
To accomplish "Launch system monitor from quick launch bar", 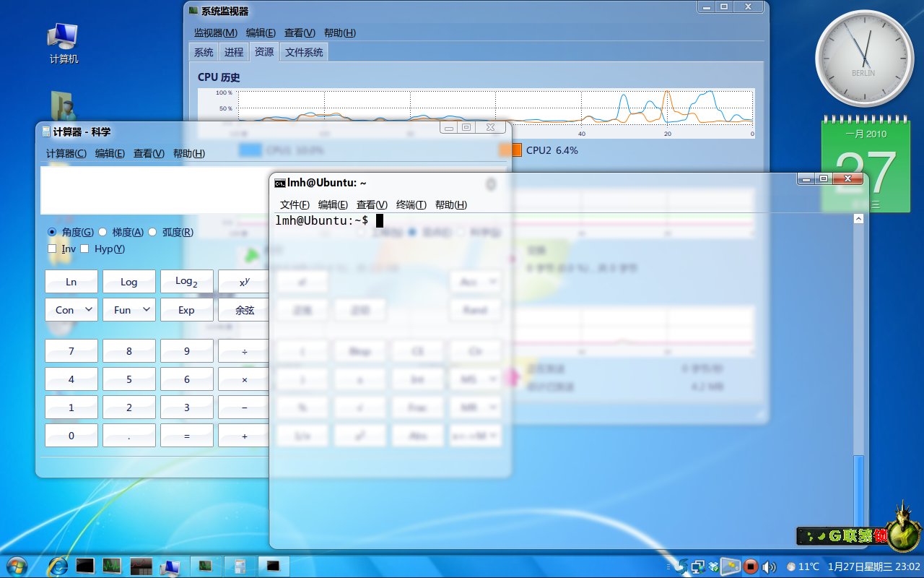I will coord(112,566).
